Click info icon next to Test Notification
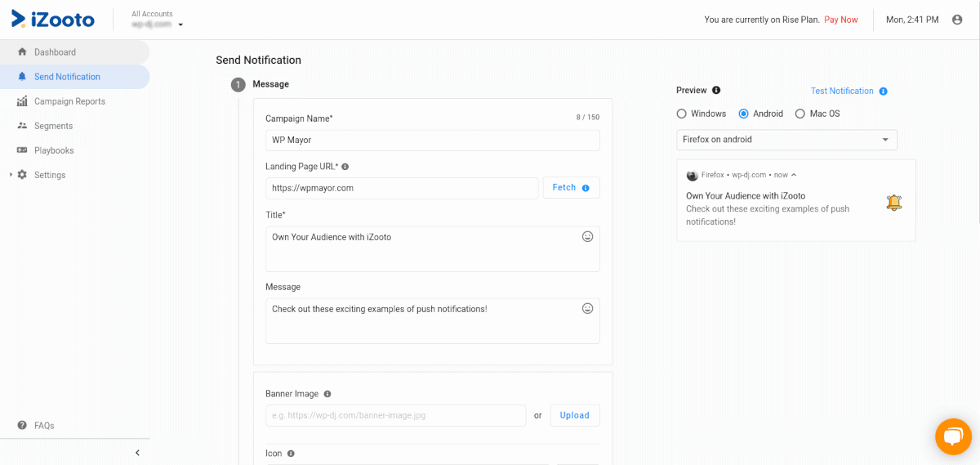980x465 pixels. pyautogui.click(x=883, y=92)
